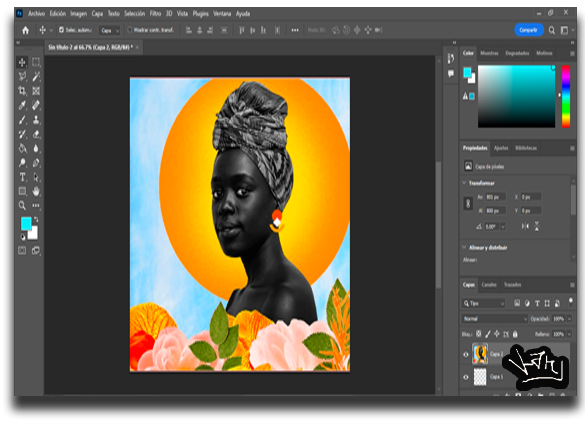This screenshot has height=439, width=585.
Task: Open the Edit Toolbar three-dots button
Action: 36,206
